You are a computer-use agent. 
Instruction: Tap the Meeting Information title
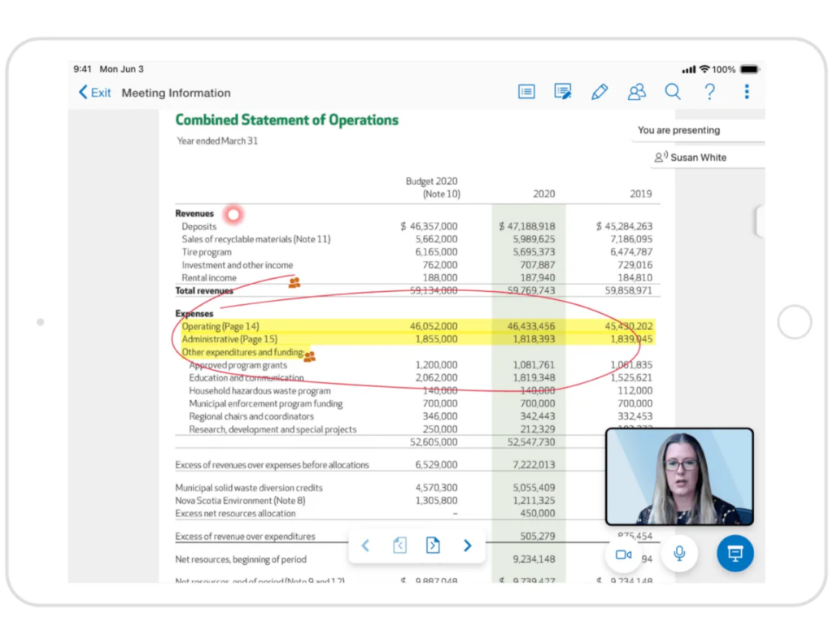point(177,93)
